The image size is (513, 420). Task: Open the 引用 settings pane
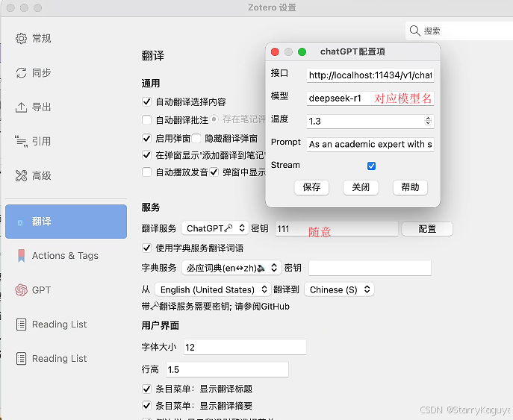(66, 141)
